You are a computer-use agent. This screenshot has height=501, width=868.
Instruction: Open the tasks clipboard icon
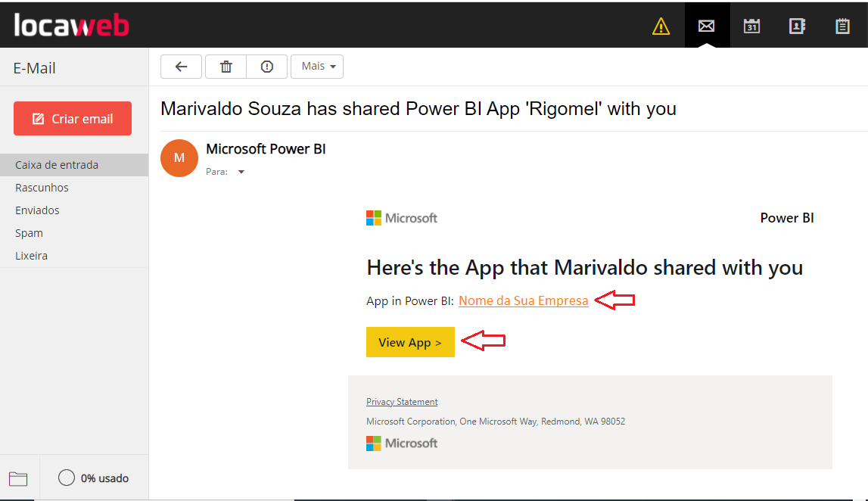(842, 26)
